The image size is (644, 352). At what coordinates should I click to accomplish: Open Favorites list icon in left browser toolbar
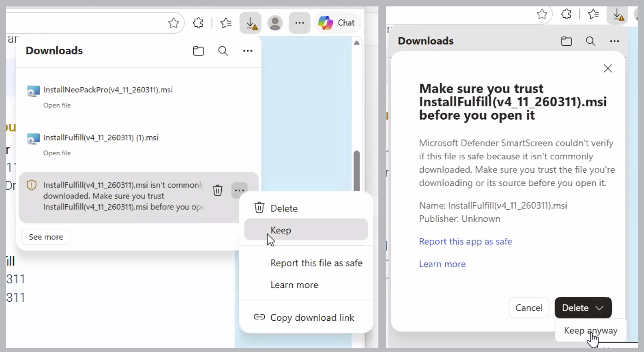pyautogui.click(x=226, y=23)
